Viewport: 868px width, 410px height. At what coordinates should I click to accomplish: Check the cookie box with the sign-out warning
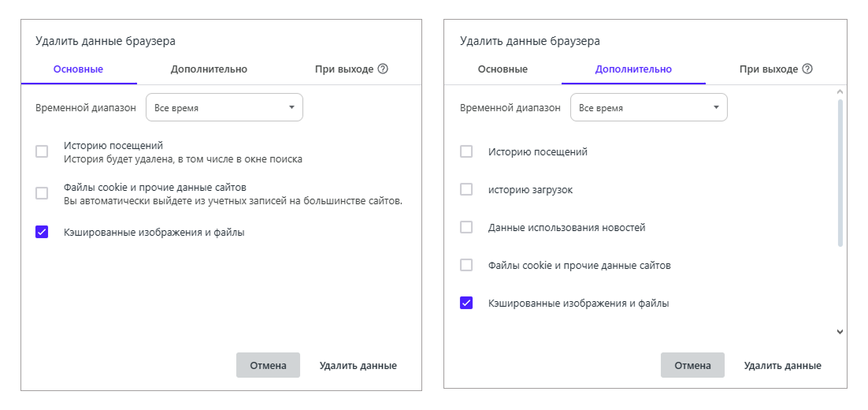tap(42, 193)
